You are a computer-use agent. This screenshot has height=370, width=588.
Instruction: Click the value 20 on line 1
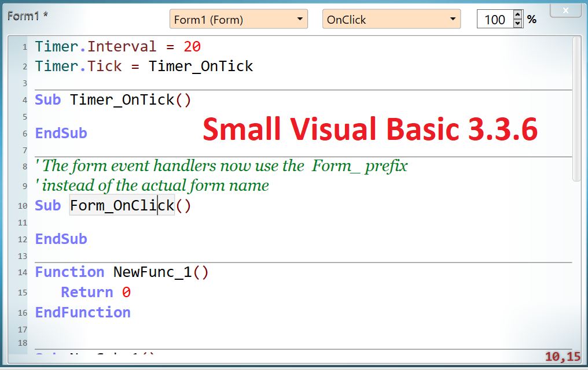192,47
